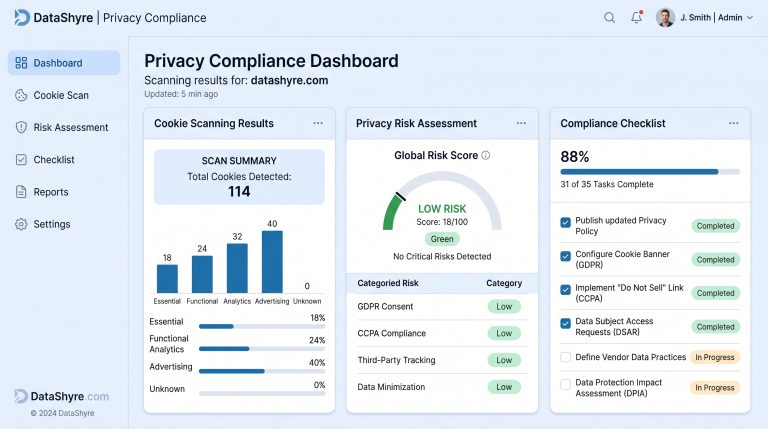The image size is (768, 429).
Task: Click the Reports document icon
Action: [21, 192]
